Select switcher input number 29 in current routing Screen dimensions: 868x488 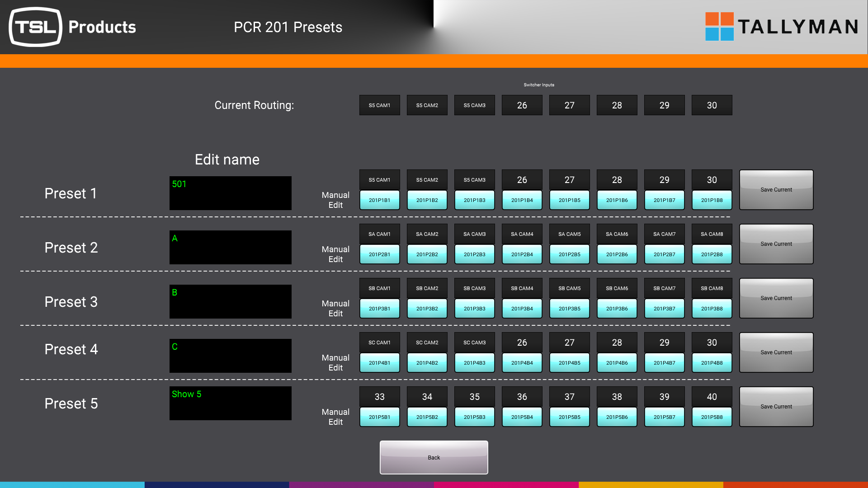coord(664,105)
